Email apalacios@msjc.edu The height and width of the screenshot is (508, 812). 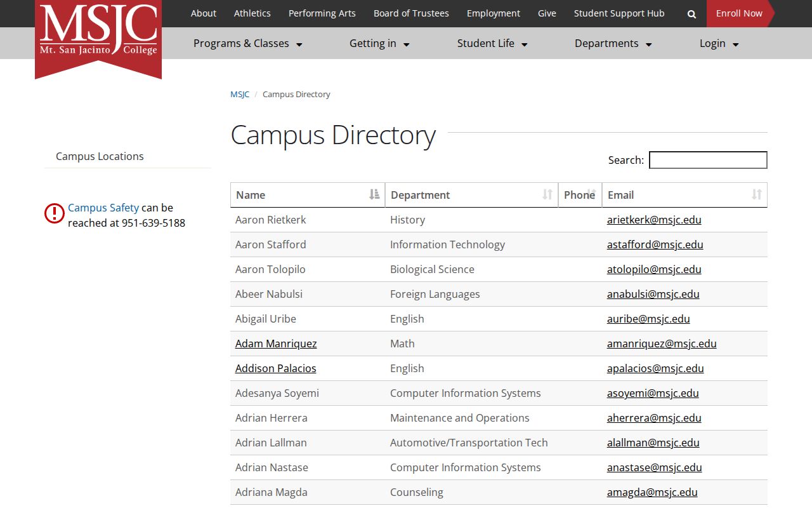(x=655, y=368)
